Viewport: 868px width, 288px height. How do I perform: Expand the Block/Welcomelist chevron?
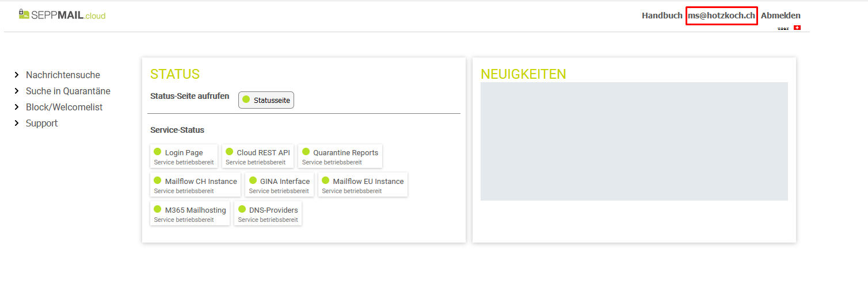(x=17, y=107)
